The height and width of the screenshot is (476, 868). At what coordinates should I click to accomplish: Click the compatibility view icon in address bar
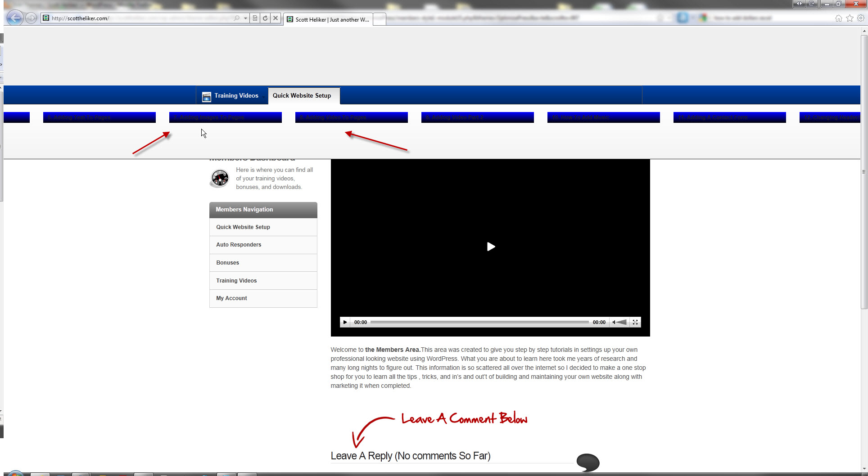[x=255, y=18]
